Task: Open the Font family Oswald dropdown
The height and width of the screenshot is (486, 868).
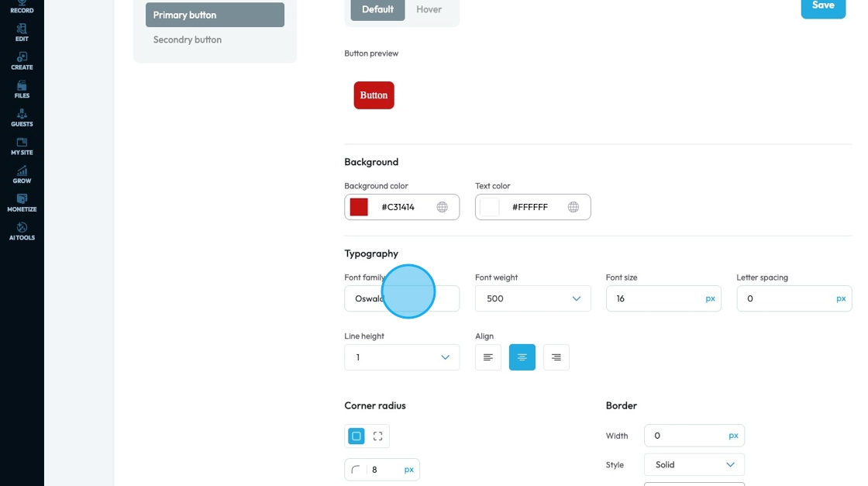Action: coord(402,298)
